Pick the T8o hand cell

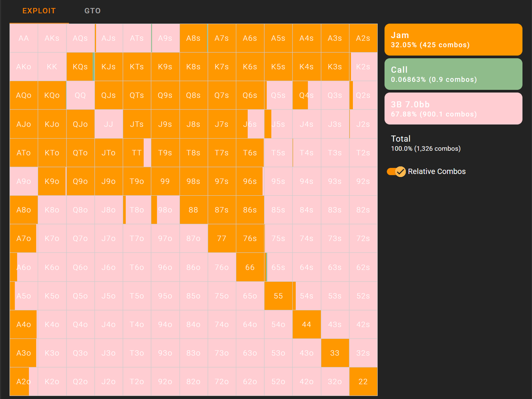click(137, 210)
